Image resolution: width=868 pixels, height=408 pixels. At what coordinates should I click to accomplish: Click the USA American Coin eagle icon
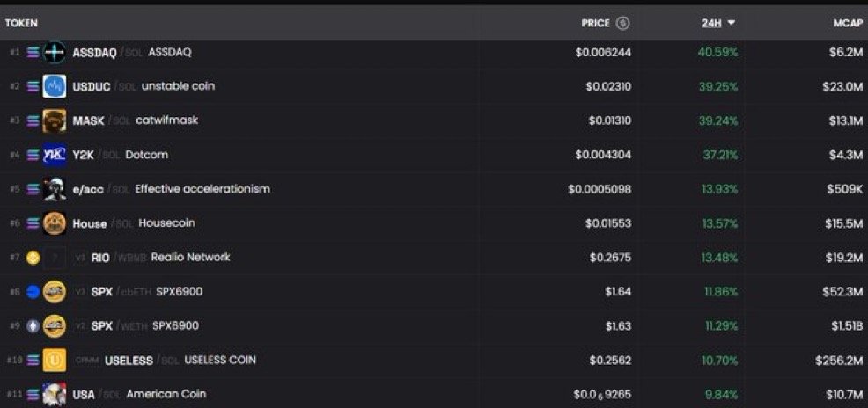click(x=55, y=394)
